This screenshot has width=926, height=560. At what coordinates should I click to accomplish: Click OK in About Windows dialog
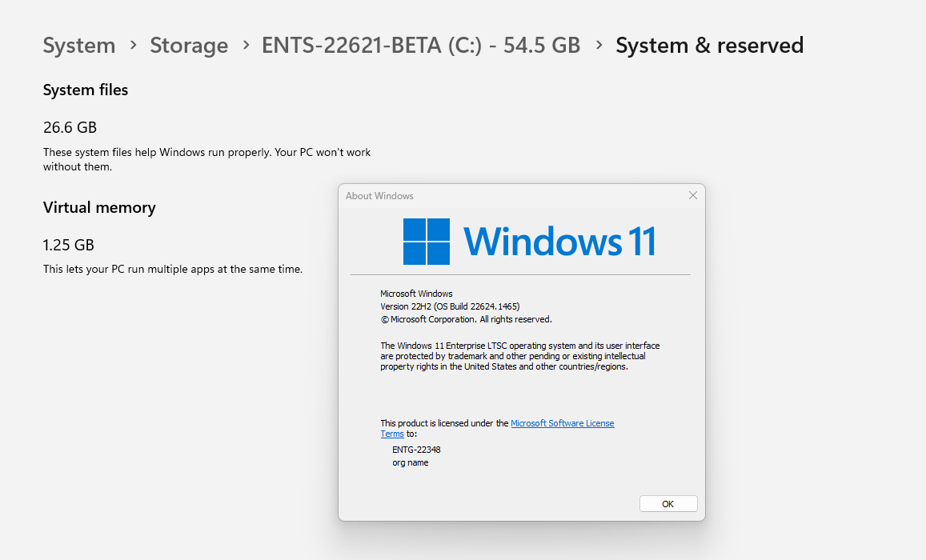click(668, 504)
